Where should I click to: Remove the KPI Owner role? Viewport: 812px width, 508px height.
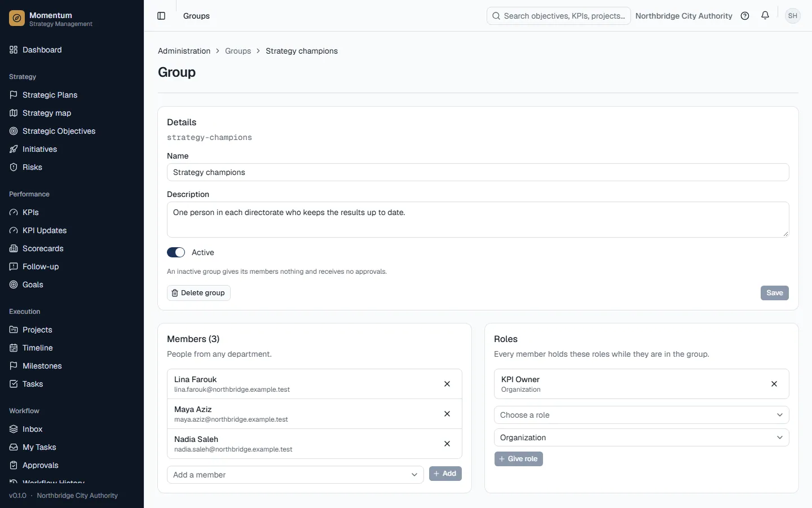[x=774, y=384]
